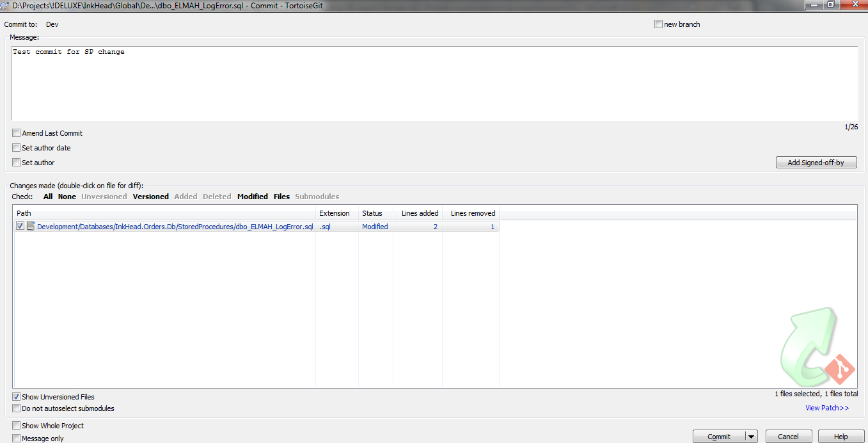Image resolution: width=868 pixels, height=443 pixels.
Task: Click the SQL file icon in list
Action: pyautogui.click(x=31, y=226)
